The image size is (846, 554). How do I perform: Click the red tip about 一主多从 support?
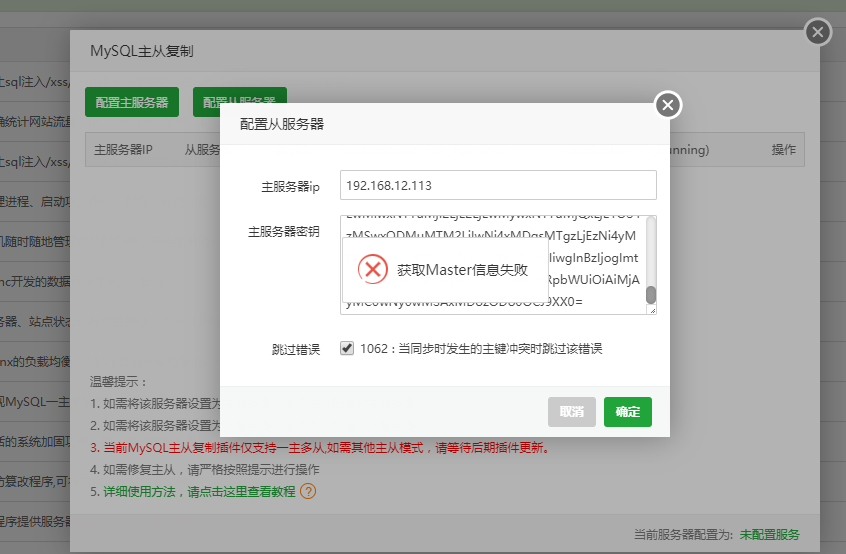click(321, 448)
